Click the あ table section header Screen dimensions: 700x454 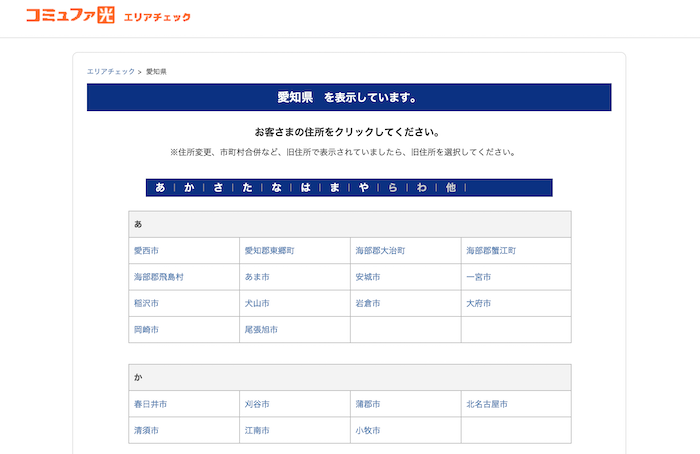click(350, 224)
